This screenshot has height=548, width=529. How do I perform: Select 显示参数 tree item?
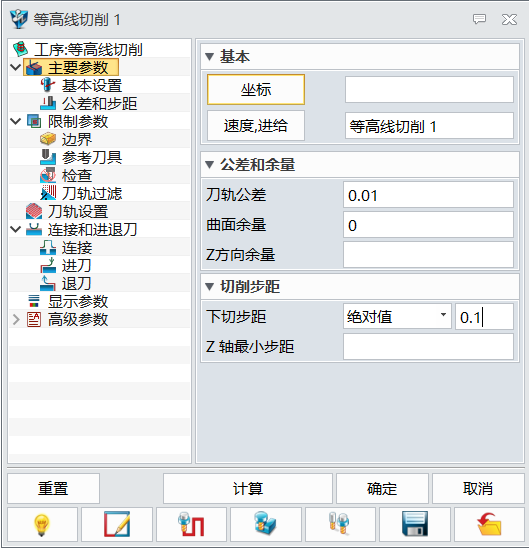coord(78,302)
